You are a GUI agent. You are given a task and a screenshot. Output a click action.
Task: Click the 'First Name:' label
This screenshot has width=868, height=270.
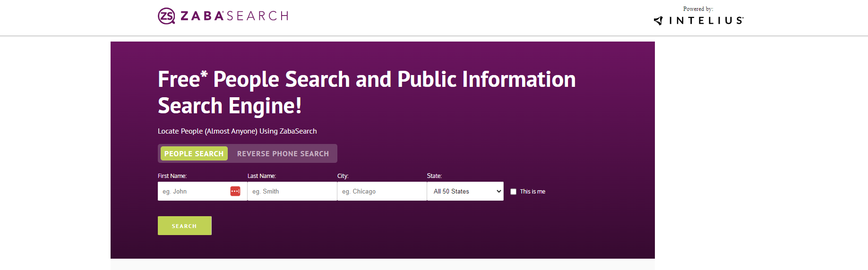[172, 176]
